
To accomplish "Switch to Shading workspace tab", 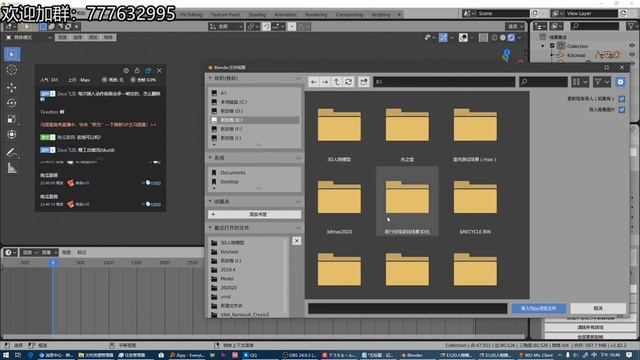I will [x=257, y=14].
